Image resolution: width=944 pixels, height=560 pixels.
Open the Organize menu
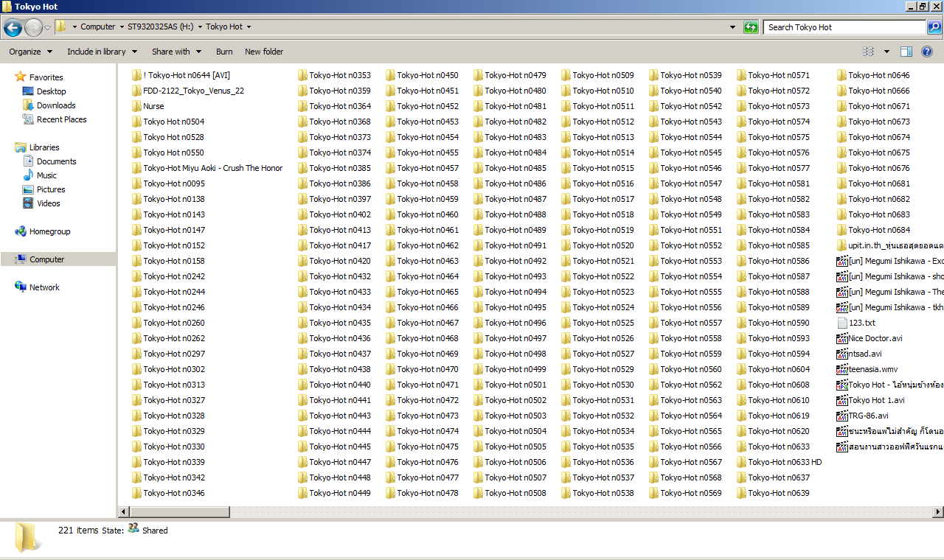pos(31,52)
